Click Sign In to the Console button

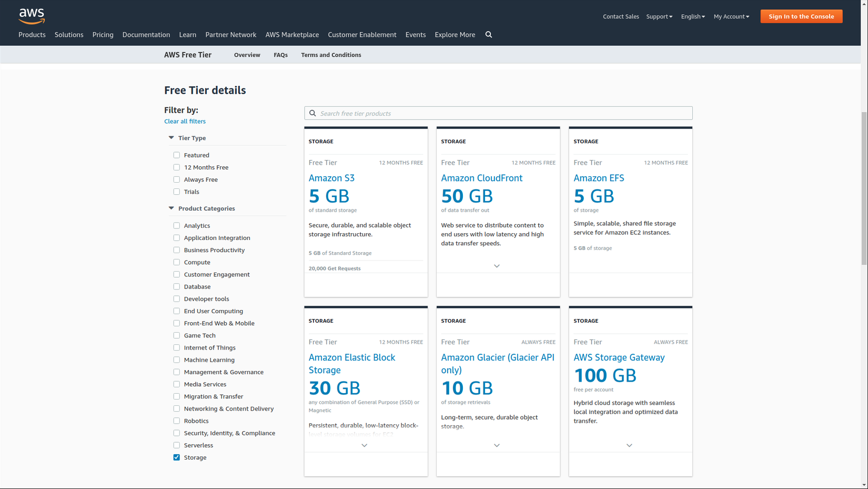(801, 16)
